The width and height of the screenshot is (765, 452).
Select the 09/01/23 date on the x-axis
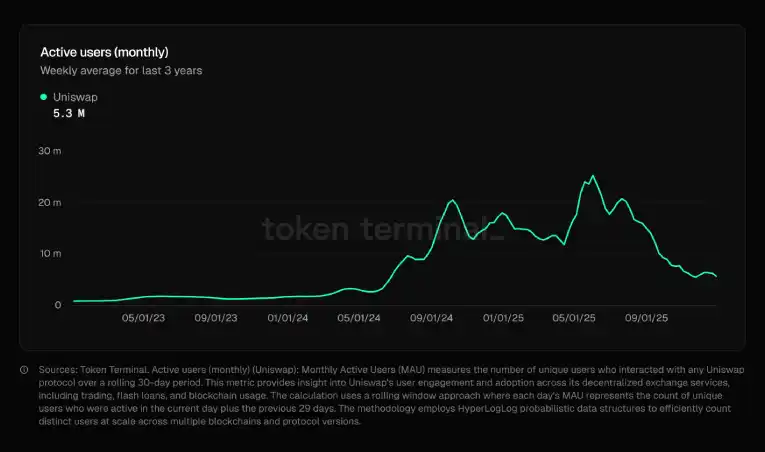(x=216, y=318)
